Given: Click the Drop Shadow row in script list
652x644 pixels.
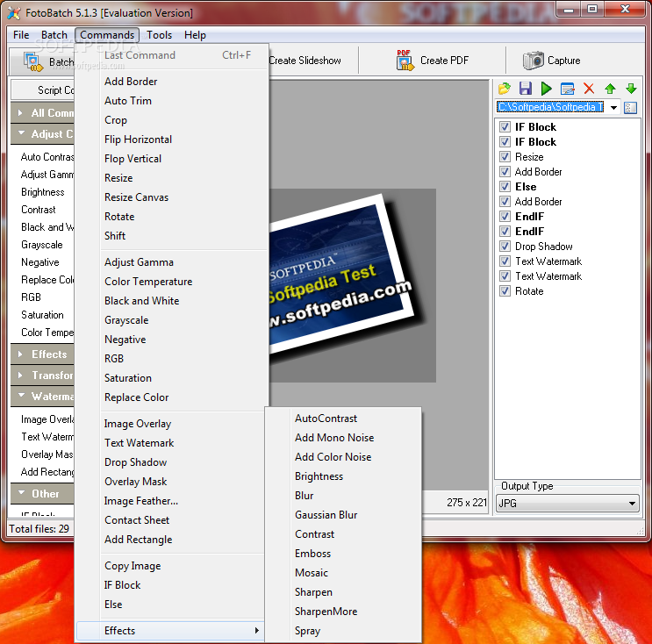Looking at the screenshot, I should (x=544, y=247).
